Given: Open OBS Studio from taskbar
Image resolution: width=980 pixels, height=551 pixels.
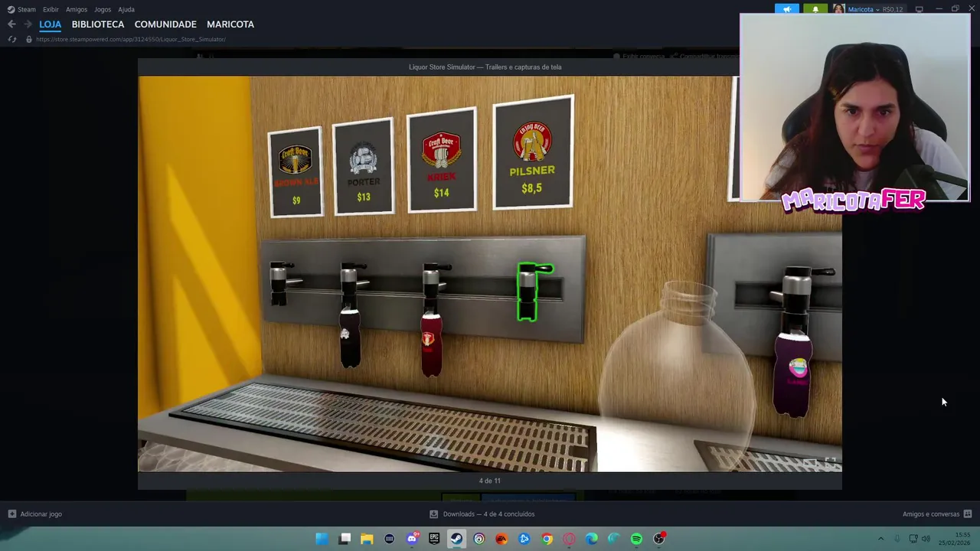Looking at the screenshot, I should tap(659, 539).
